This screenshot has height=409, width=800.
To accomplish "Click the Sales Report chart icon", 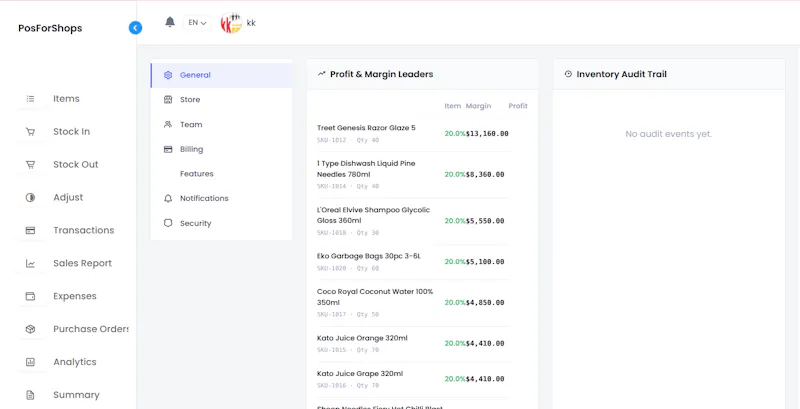I will (x=30, y=263).
